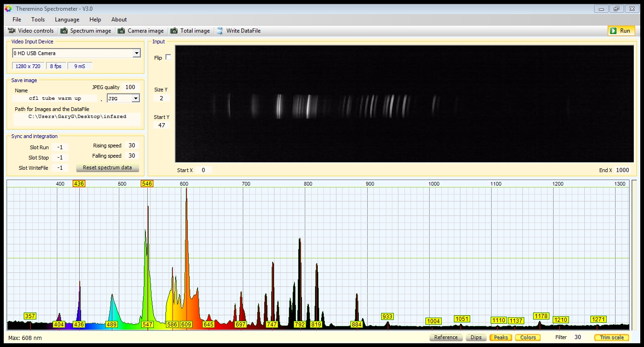Image resolution: width=644 pixels, height=347 pixels.
Task: Click the JPEG quality value field
Action: pos(130,87)
